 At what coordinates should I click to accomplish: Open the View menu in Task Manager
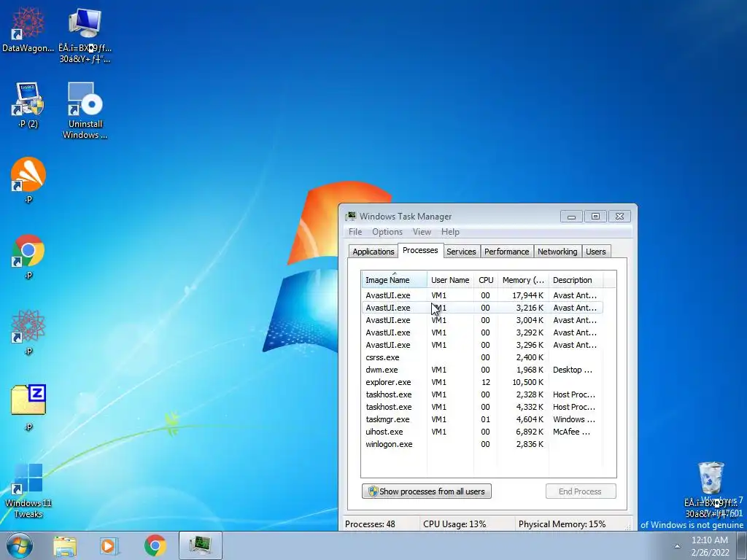(422, 232)
